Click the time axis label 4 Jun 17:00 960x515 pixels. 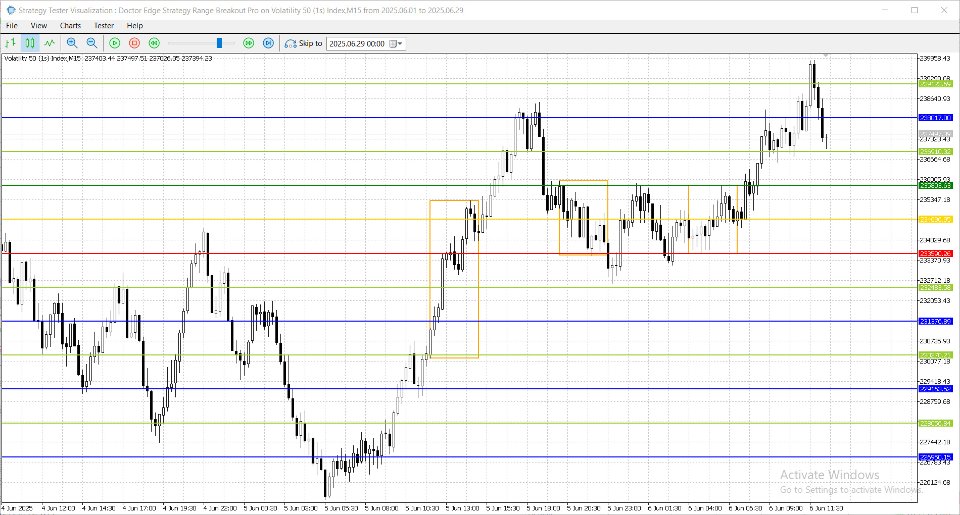tap(139, 508)
